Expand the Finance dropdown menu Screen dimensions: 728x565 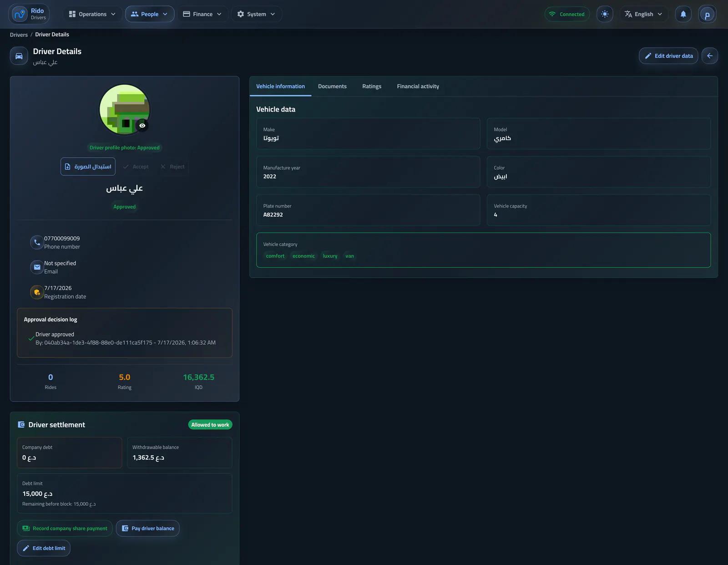click(202, 14)
